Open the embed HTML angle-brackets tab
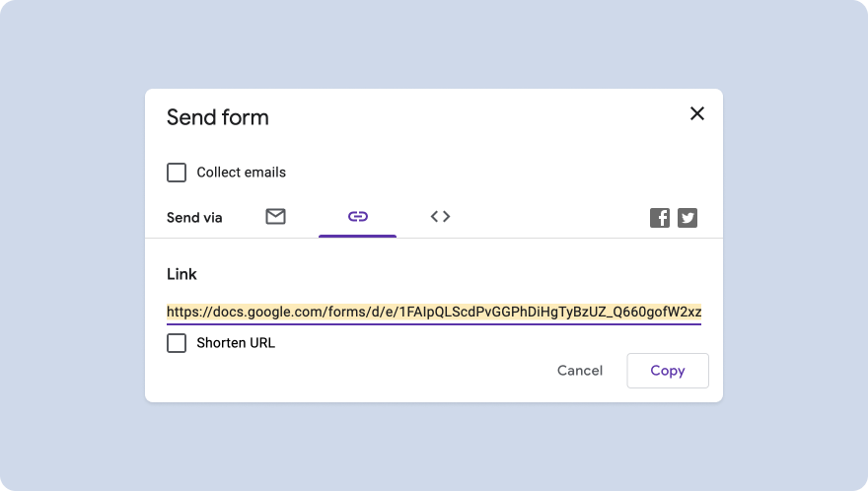The width and height of the screenshot is (868, 491). click(440, 217)
